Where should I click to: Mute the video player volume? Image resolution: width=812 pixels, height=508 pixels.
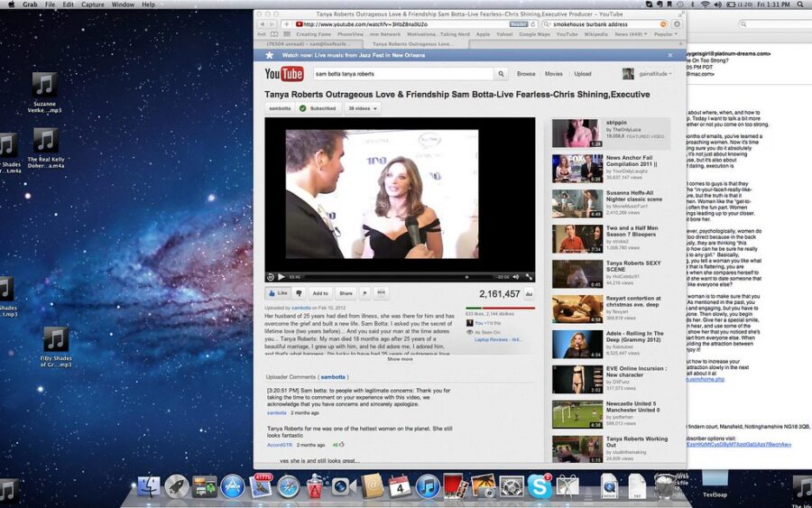tap(515, 277)
